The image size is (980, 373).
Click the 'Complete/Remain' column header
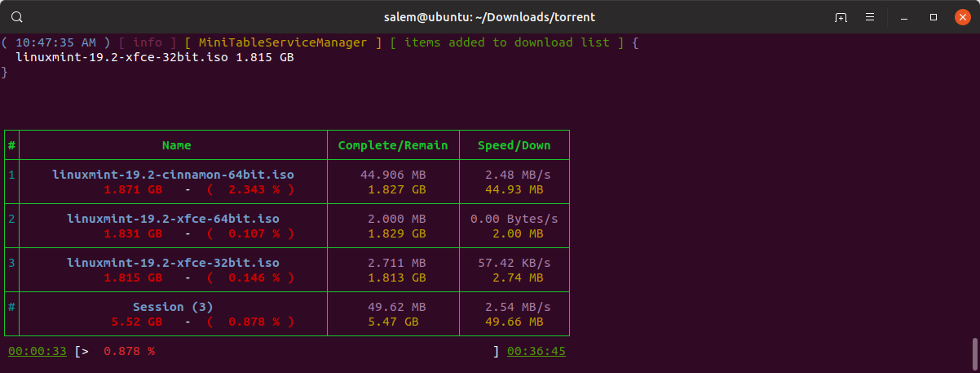point(393,145)
